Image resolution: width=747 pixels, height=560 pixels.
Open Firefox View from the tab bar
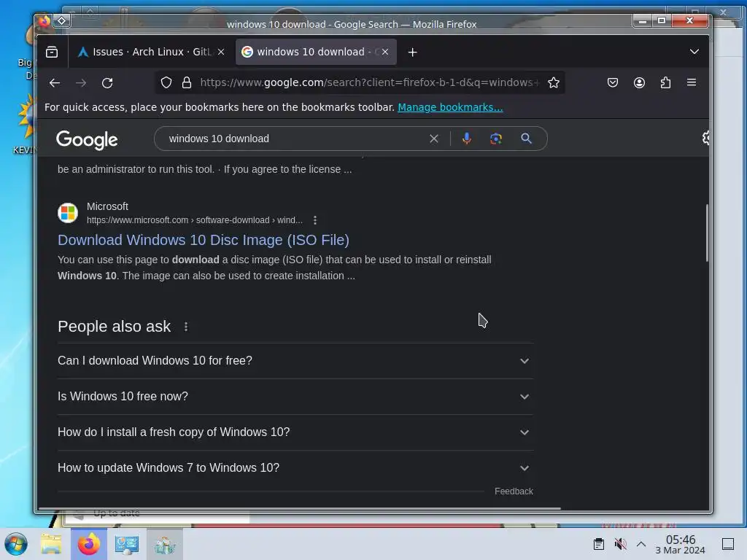coord(52,52)
